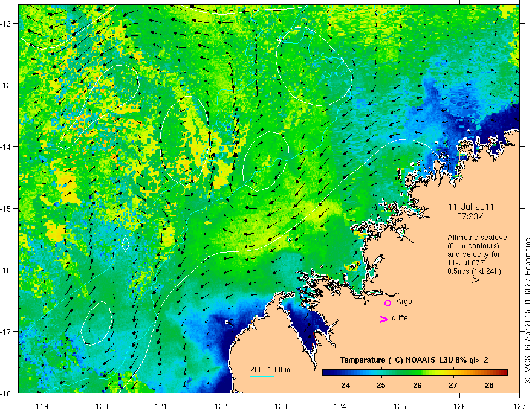The height and width of the screenshot is (411, 532).
Task: Click the cyan 200 1000m isobath legend line
Action: [262, 376]
